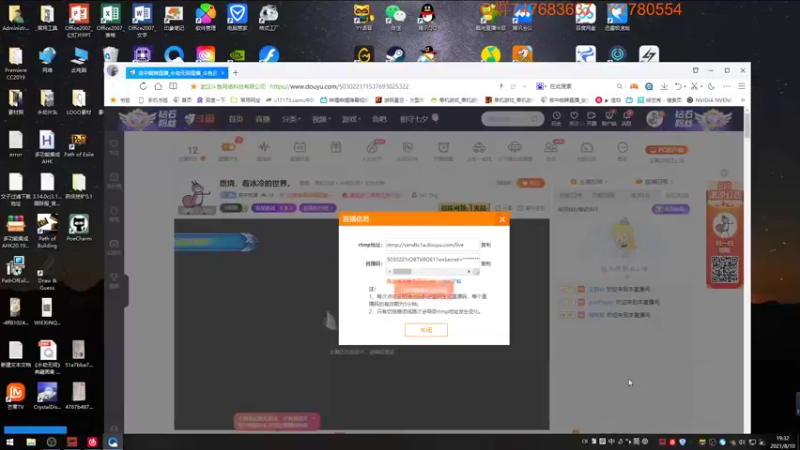Open Douyu 鱼吧 nav item
This screenshot has width=800, height=450.
pyautogui.click(x=379, y=119)
